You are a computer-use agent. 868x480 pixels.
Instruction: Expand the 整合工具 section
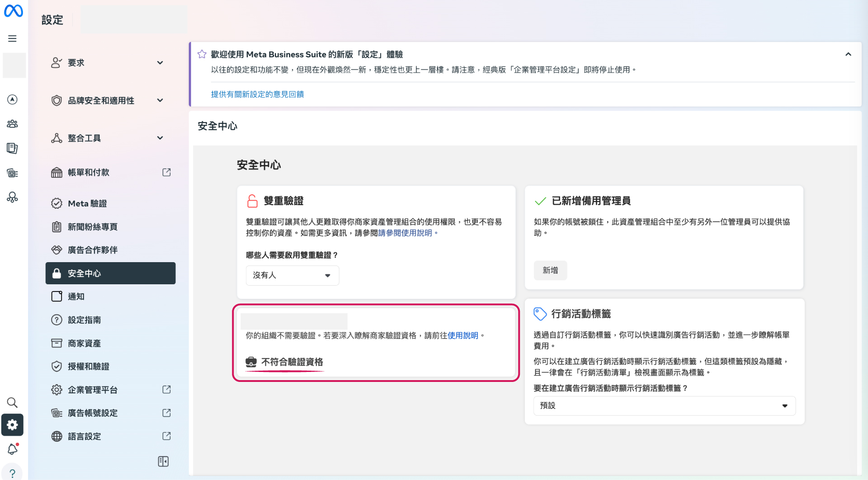pyautogui.click(x=160, y=138)
